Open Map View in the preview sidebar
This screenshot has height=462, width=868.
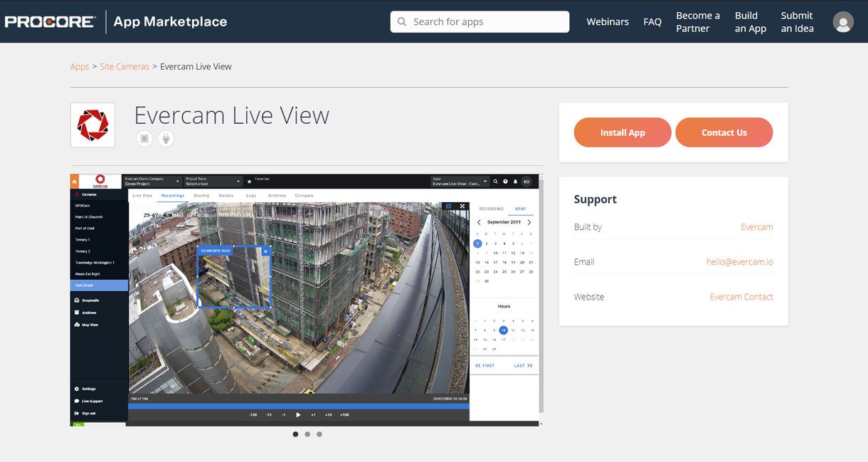[85, 325]
